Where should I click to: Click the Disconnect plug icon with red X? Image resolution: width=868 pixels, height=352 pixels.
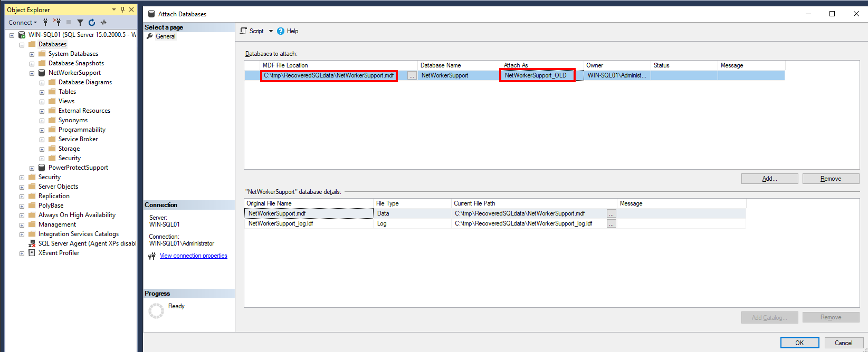[57, 22]
